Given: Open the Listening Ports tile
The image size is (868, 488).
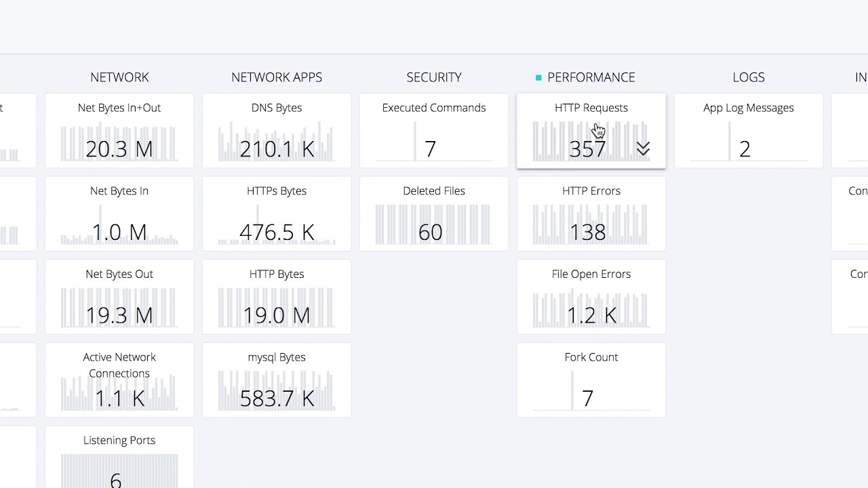Looking at the screenshot, I should (x=119, y=457).
